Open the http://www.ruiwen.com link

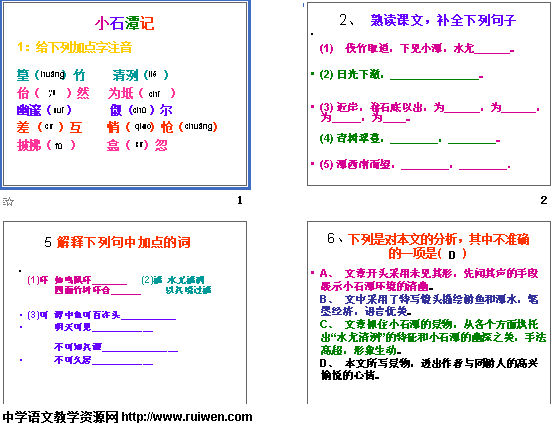tap(187, 417)
